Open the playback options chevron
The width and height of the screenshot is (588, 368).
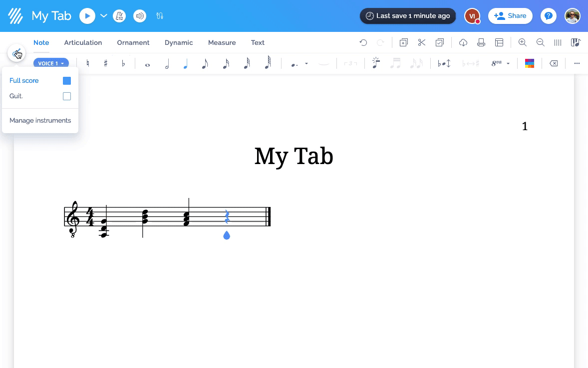tap(103, 15)
